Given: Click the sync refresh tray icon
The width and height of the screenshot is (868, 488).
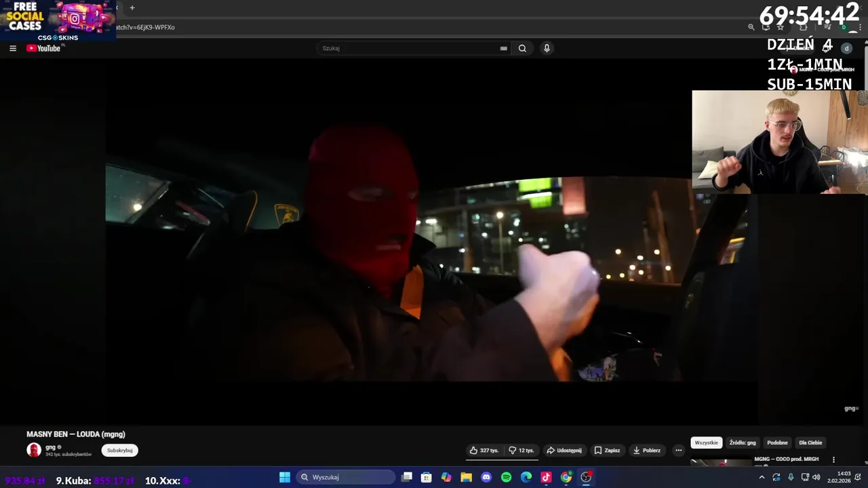Looking at the screenshot, I should [x=776, y=477].
